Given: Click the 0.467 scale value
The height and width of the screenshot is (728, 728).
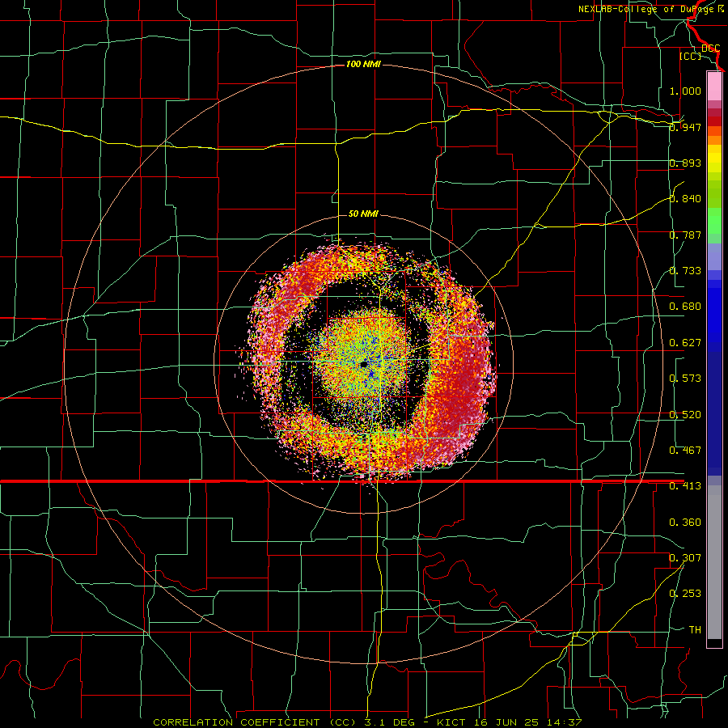Looking at the screenshot, I should tap(685, 451).
